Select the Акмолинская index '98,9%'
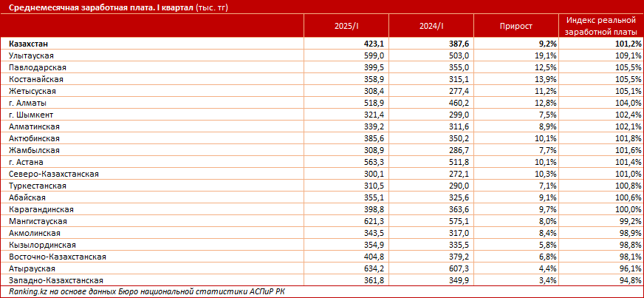The image size is (644, 298). (631, 233)
